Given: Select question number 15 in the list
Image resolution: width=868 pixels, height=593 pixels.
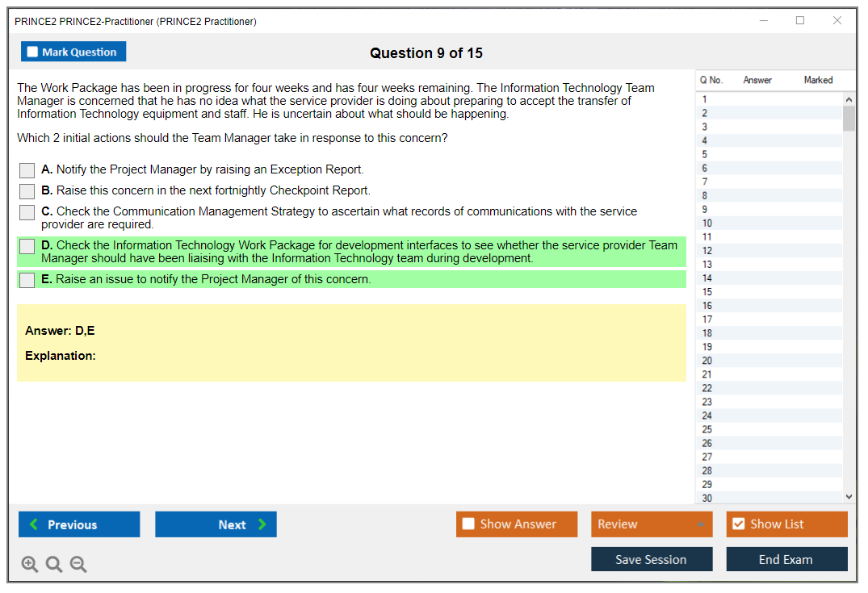Looking at the screenshot, I should point(707,292).
